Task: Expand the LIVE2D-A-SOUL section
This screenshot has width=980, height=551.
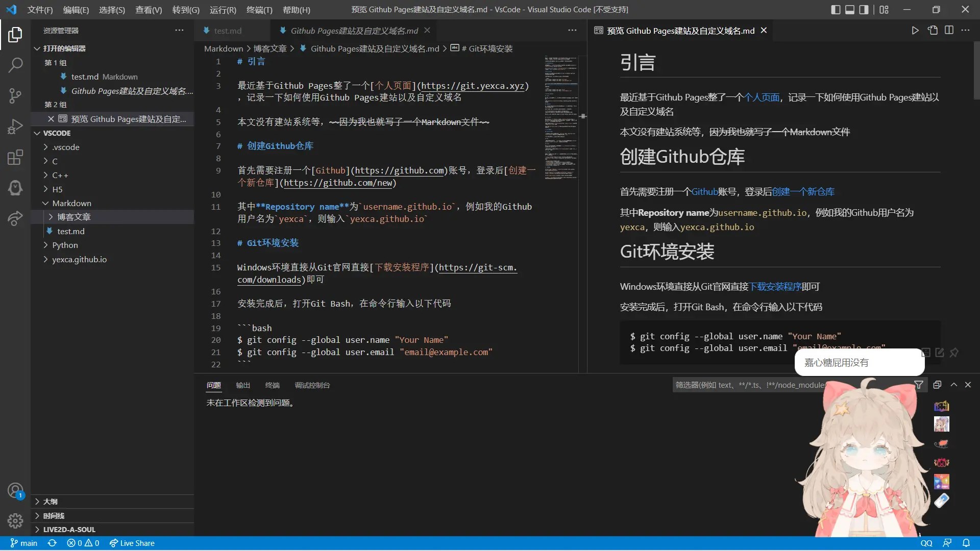Action: [112, 530]
